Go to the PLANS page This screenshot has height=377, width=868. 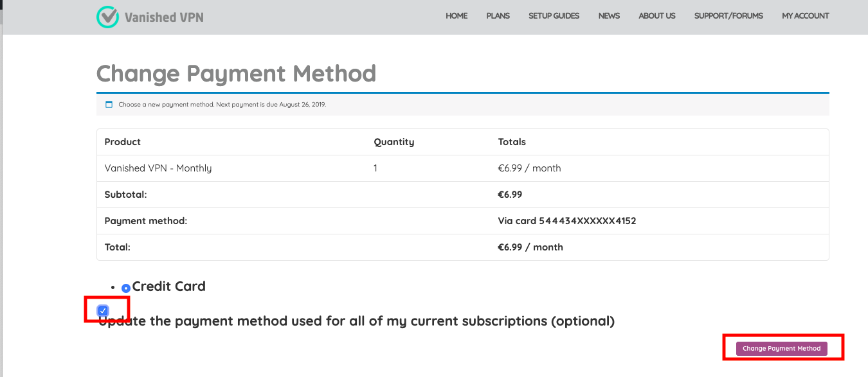[x=498, y=16]
